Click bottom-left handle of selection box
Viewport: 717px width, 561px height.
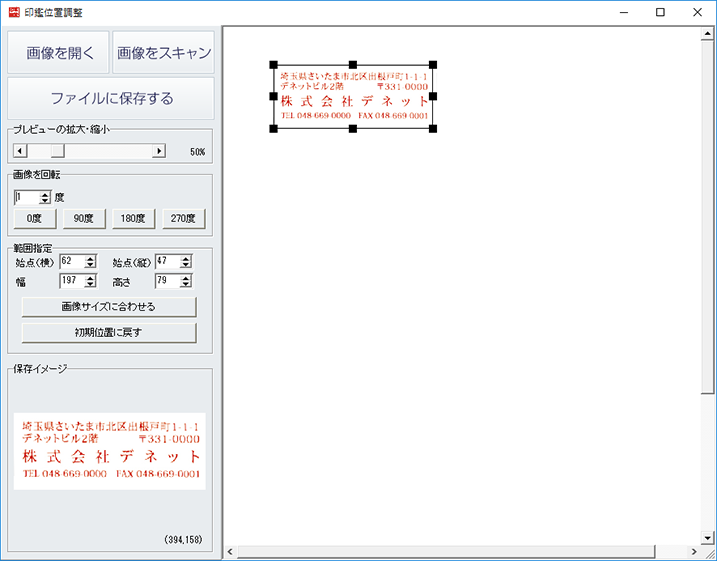(273, 129)
